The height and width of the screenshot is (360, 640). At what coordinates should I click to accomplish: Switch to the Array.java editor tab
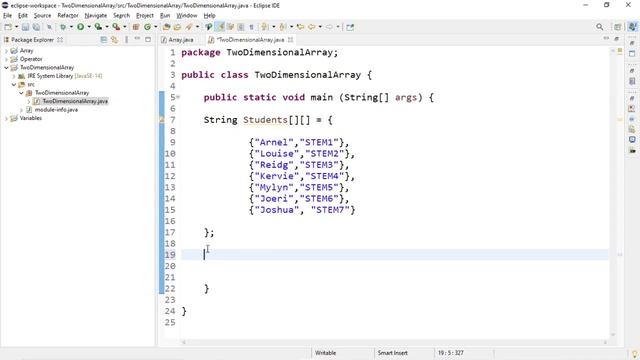(177, 40)
